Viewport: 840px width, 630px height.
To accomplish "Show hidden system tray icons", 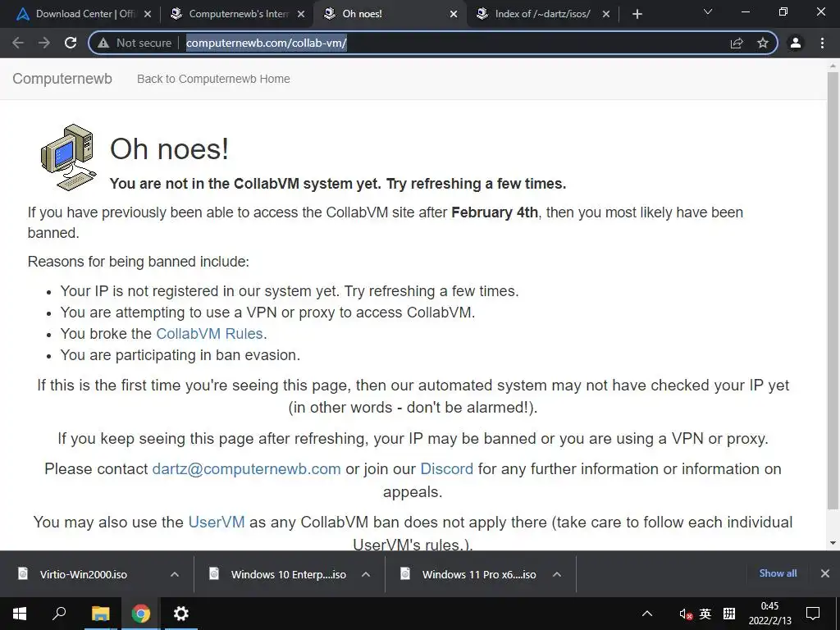I will 647,614.
